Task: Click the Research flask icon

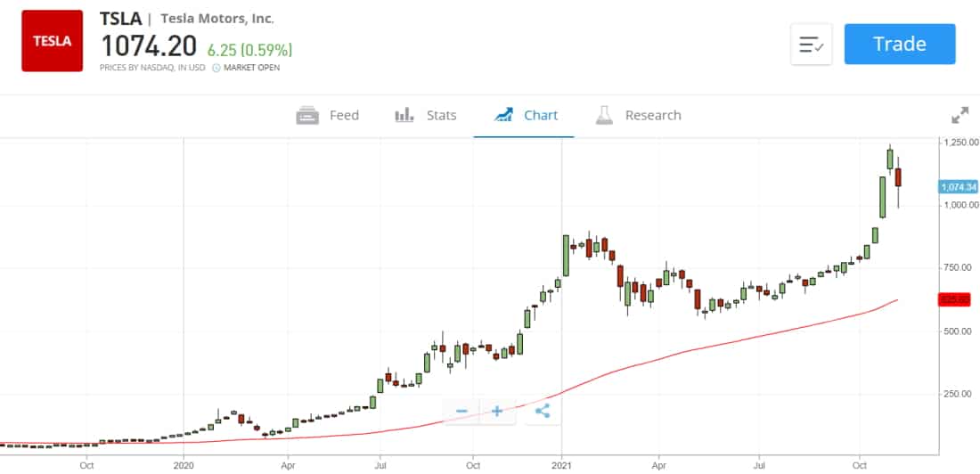Action: point(604,115)
